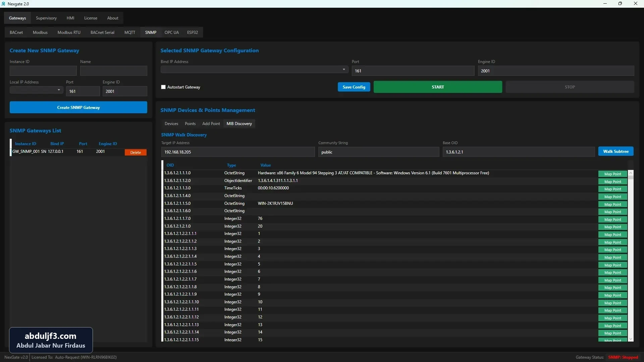
Task: Map Point for OID 1.3.6.1.2.1.1.1.0
Action: 612,174
